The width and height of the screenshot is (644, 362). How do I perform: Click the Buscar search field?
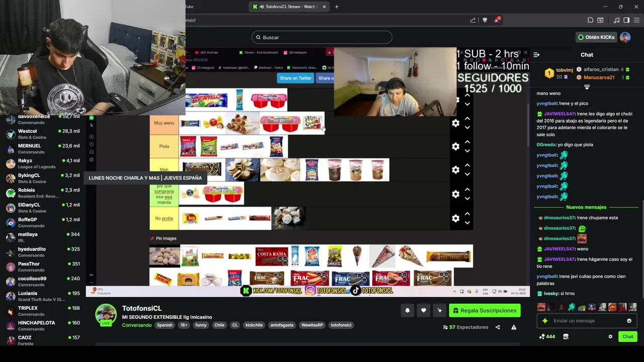322,37
